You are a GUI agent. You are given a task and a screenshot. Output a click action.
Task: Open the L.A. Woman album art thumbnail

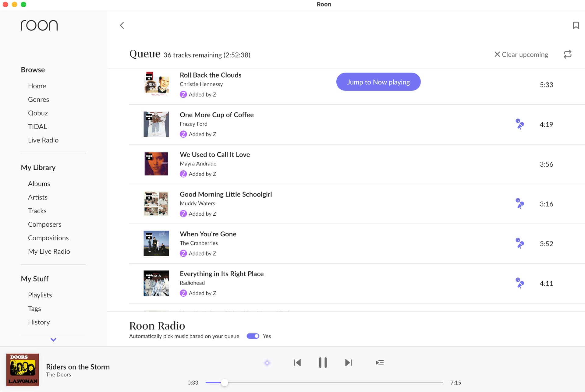click(23, 369)
